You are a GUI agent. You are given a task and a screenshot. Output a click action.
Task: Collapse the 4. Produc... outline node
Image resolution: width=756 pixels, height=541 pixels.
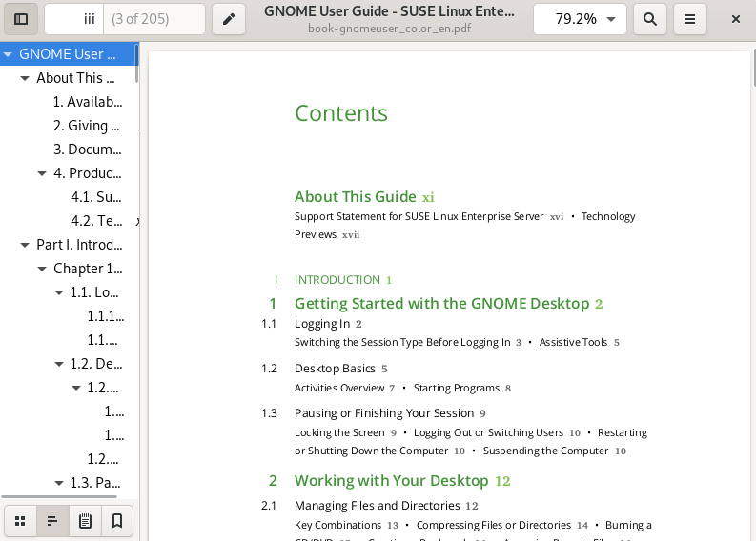pos(43,173)
